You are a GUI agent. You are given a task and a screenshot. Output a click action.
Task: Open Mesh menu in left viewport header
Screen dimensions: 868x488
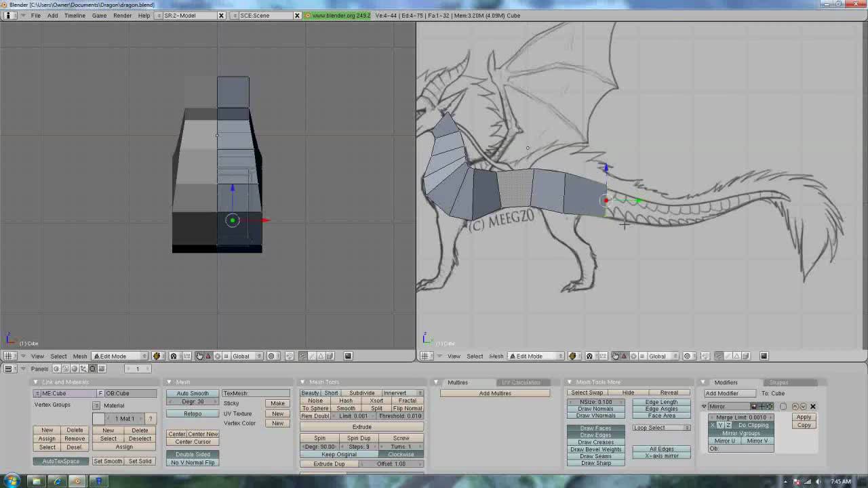(x=80, y=356)
